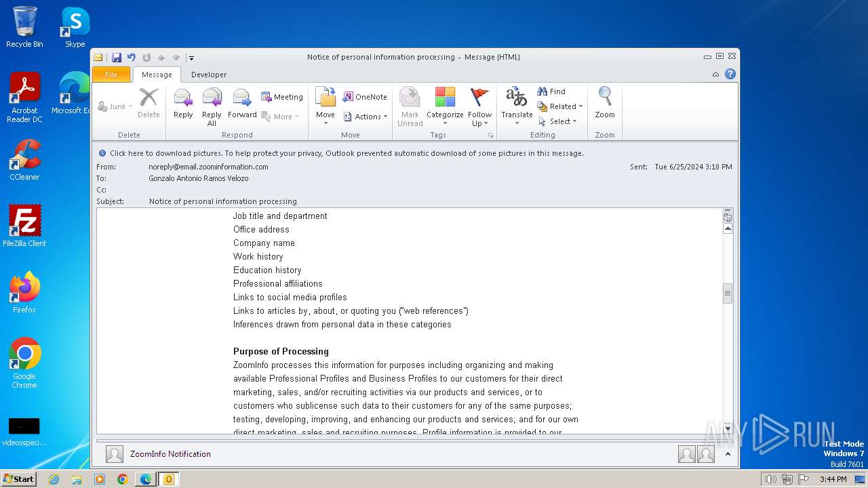Click ZoomInfo Notification contact picture
The image size is (868, 488).
[115, 454]
